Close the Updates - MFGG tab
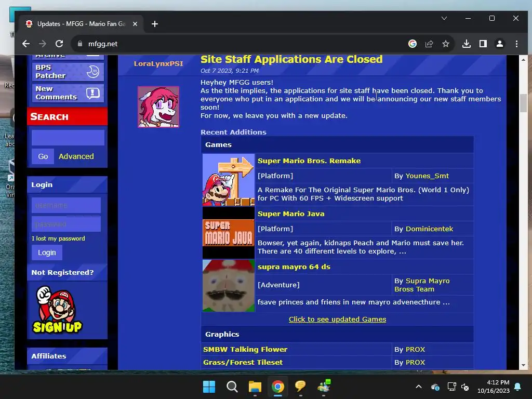 [135, 24]
